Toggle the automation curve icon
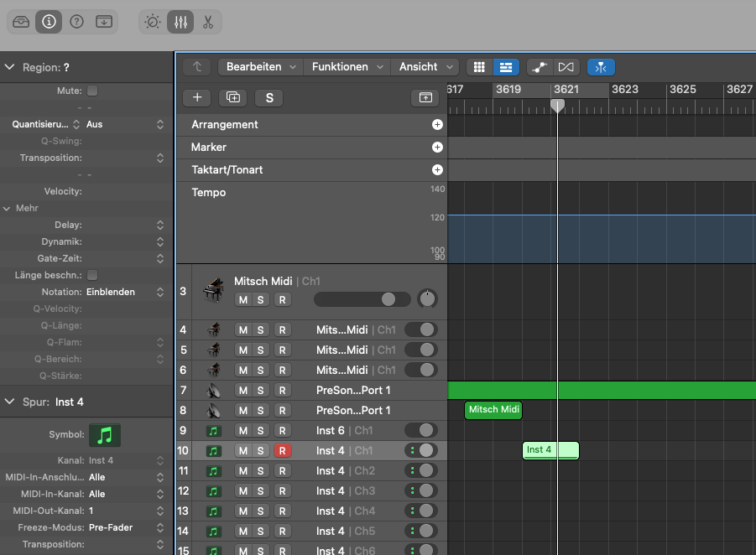The width and height of the screenshot is (756, 555). coord(539,67)
